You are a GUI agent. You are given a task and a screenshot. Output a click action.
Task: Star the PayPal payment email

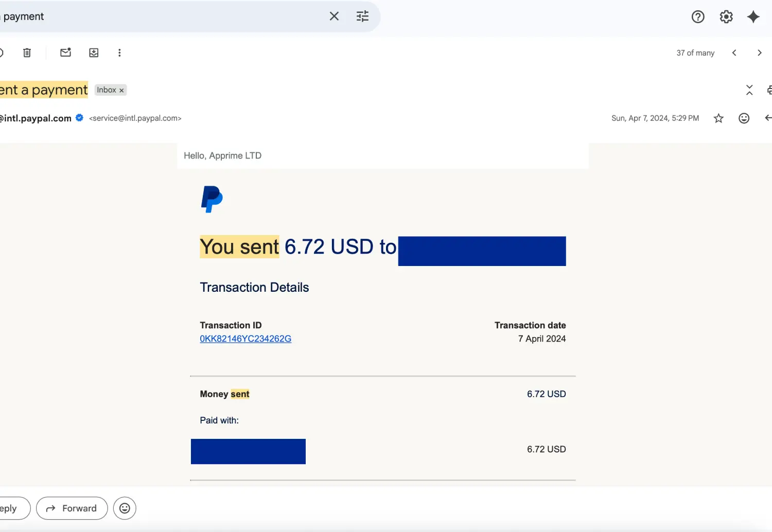pyautogui.click(x=718, y=118)
